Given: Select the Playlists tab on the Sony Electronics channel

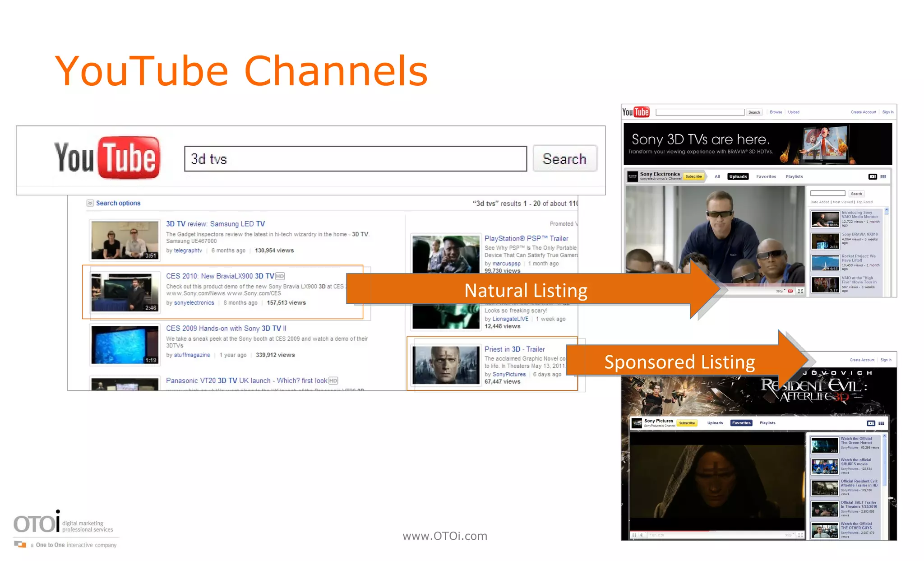Looking at the screenshot, I should point(794,176).
